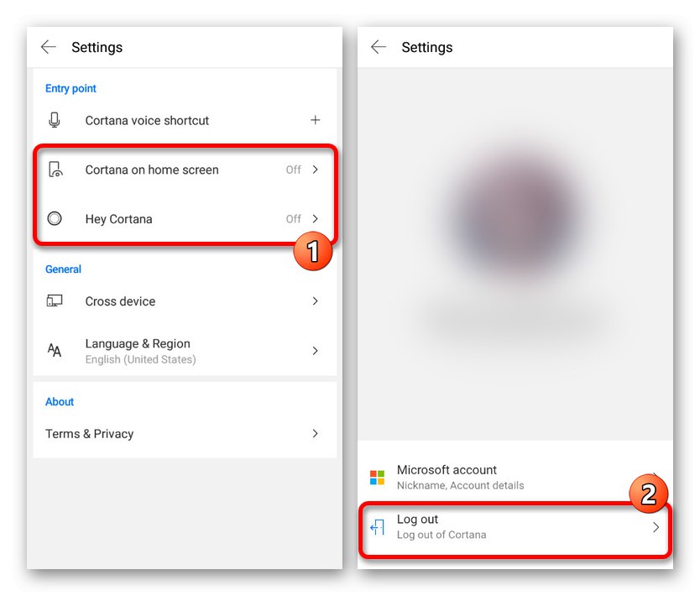
Task: Tap the Cortana on home screen icon
Action: tap(55, 170)
